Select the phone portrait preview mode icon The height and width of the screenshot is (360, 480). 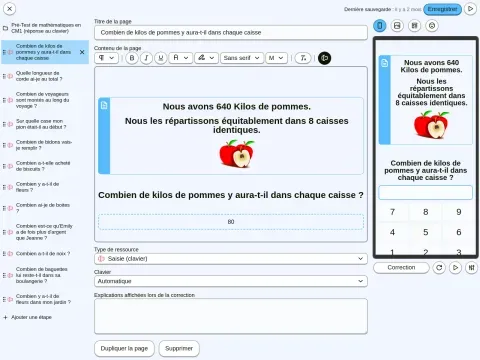(380, 26)
